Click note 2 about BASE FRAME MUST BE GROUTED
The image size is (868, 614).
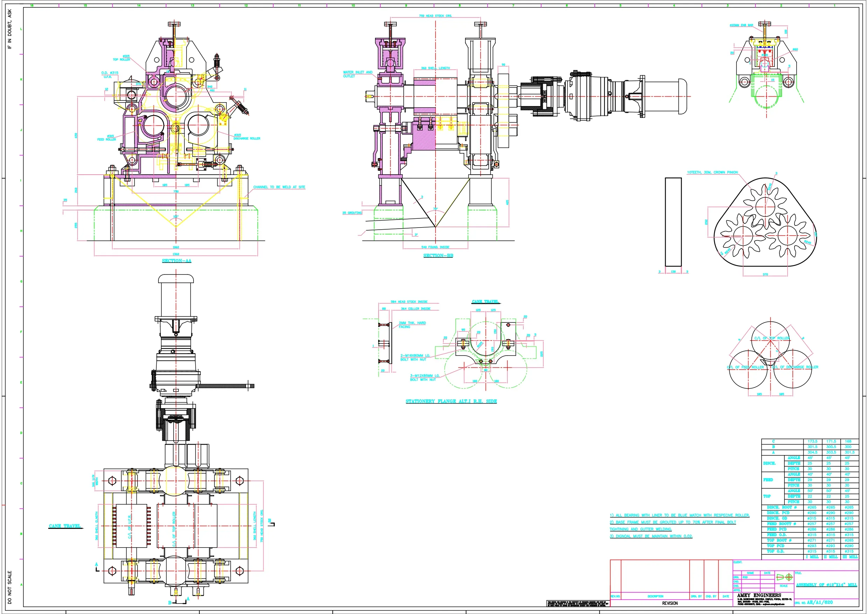(x=673, y=525)
